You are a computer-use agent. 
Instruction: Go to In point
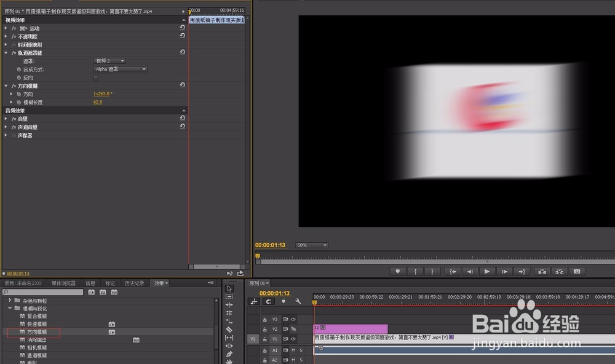pyautogui.click(x=453, y=271)
